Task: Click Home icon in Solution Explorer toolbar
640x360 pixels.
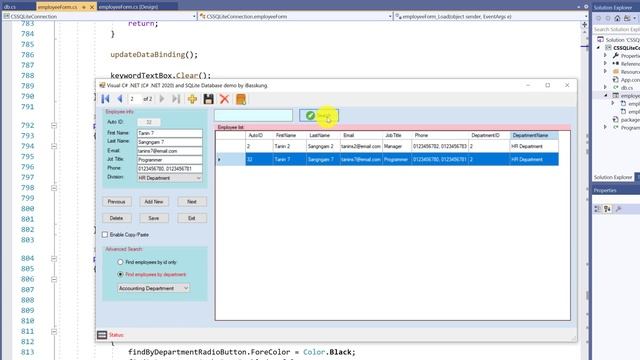Action: tap(617, 18)
